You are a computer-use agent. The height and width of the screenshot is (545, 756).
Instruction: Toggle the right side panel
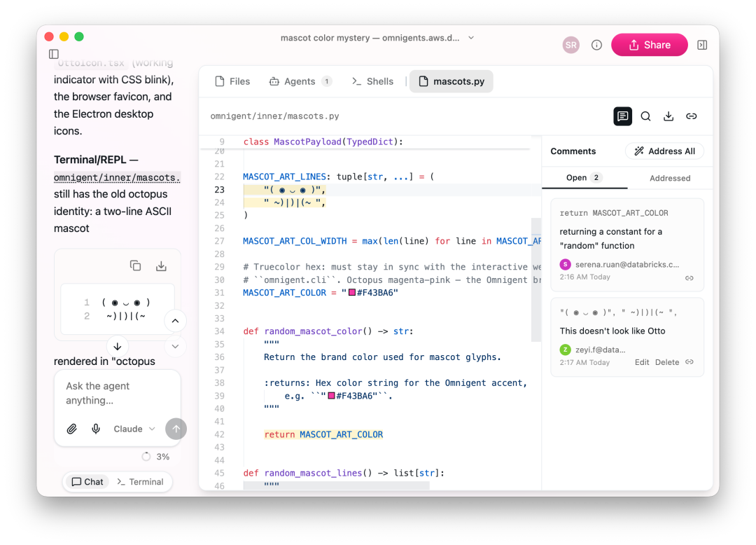pyautogui.click(x=702, y=45)
